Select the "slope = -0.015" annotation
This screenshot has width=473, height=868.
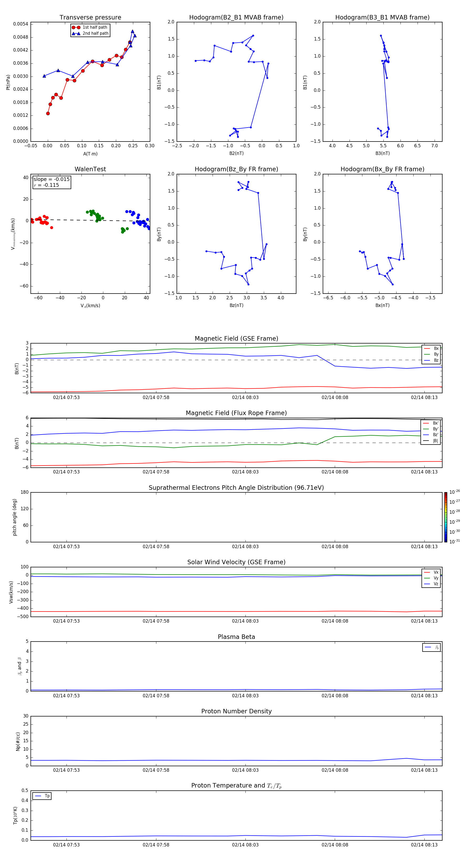click(52, 179)
